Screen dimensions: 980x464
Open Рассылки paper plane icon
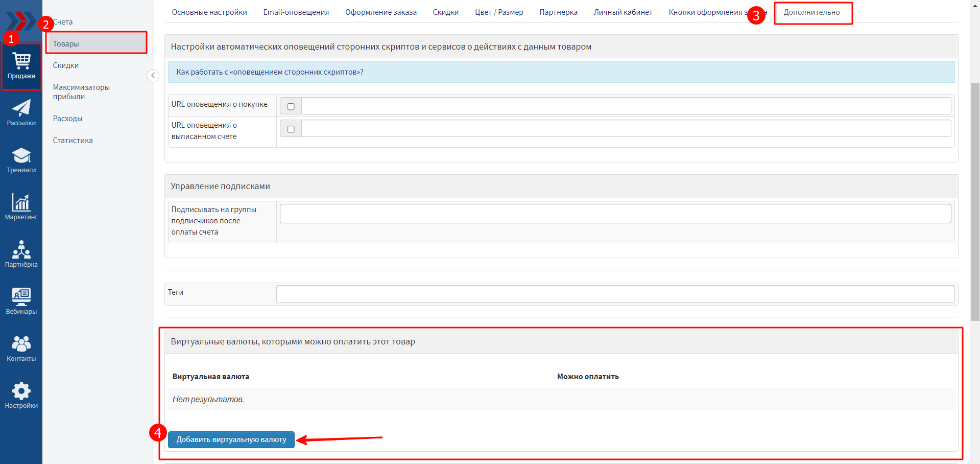coord(21,112)
